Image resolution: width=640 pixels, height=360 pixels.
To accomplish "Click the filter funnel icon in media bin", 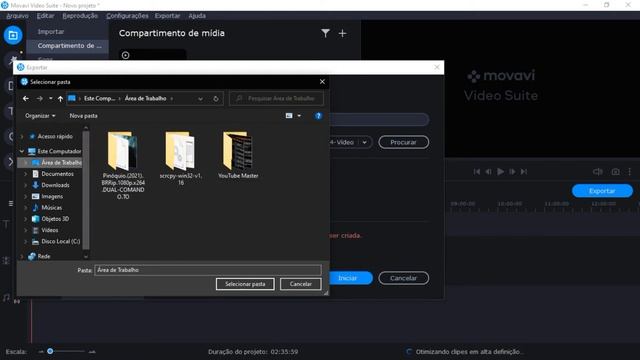I will tap(325, 33).
